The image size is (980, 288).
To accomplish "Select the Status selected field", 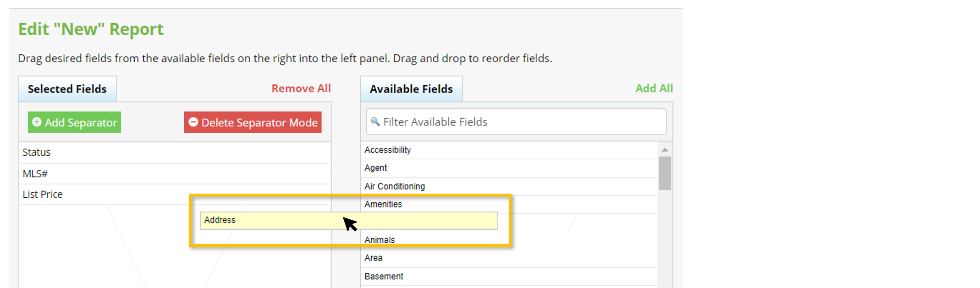I will pyautogui.click(x=175, y=152).
